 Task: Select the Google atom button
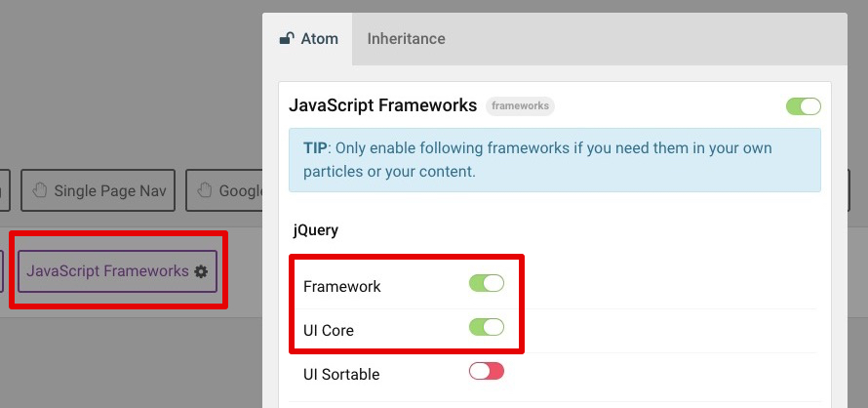(x=224, y=190)
